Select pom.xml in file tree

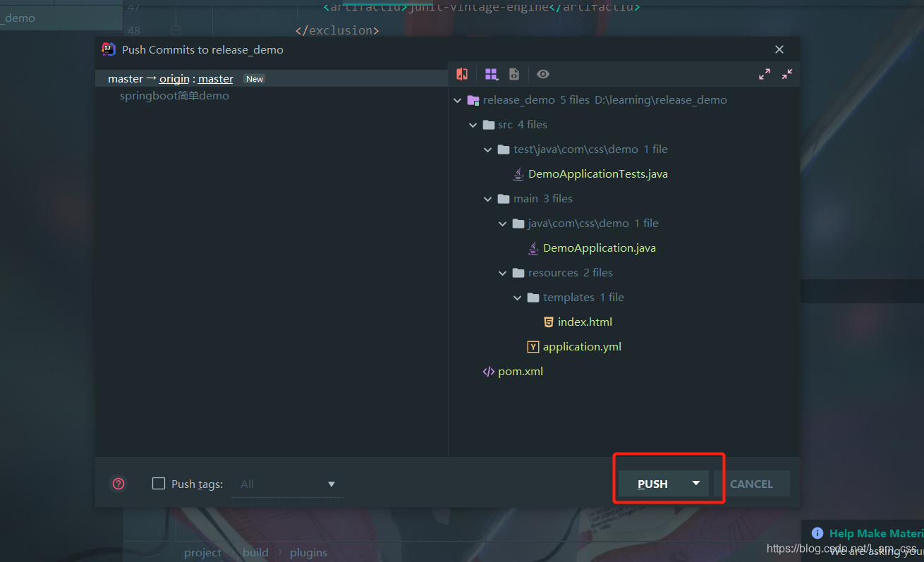(x=521, y=371)
